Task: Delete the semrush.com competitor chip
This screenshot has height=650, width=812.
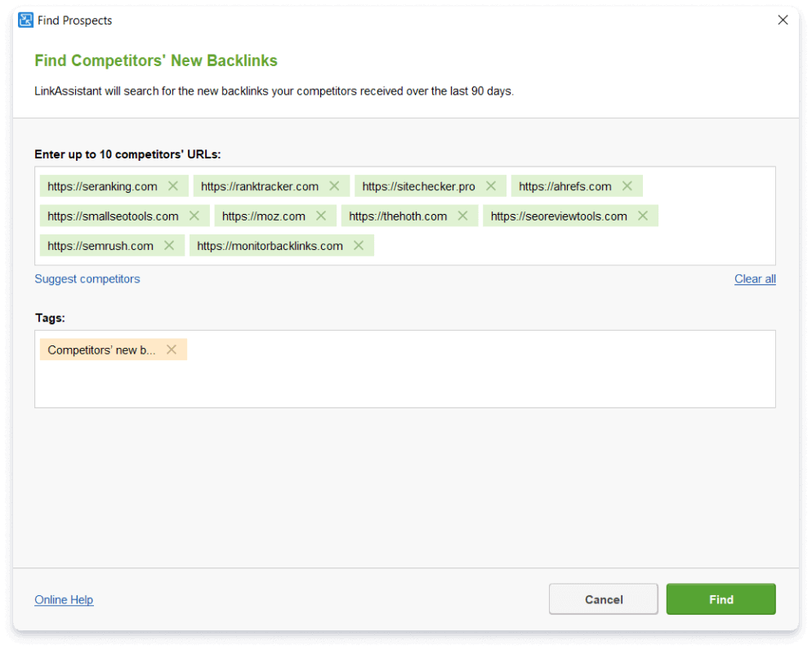Action: [x=169, y=245]
